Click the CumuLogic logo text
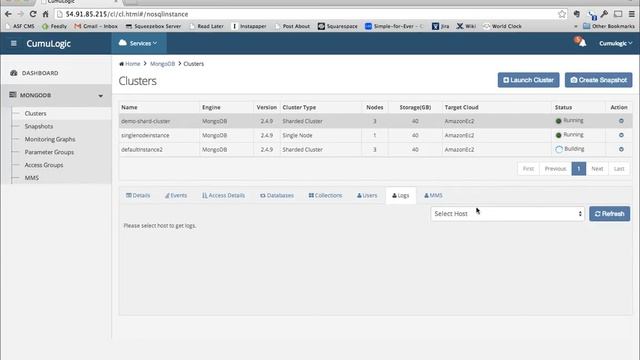This screenshot has height=360, width=640. tap(49, 43)
